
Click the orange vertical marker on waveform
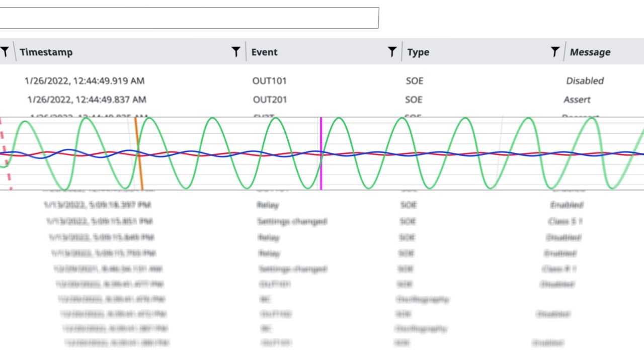(139, 153)
